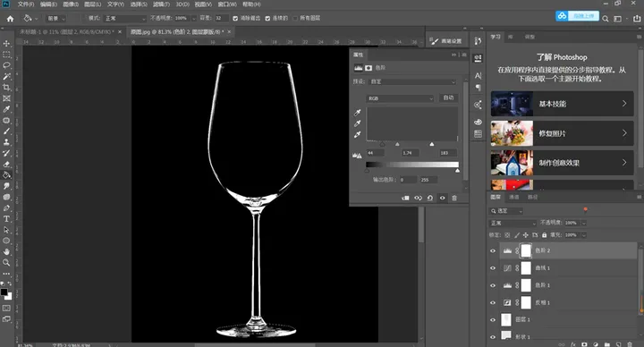Toggle the 消除锯齿 anti-alias checkbox

coord(235,19)
